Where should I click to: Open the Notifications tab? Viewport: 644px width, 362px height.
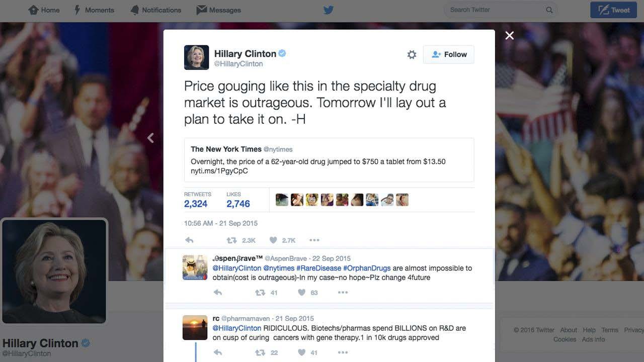(x=155, y=10)
